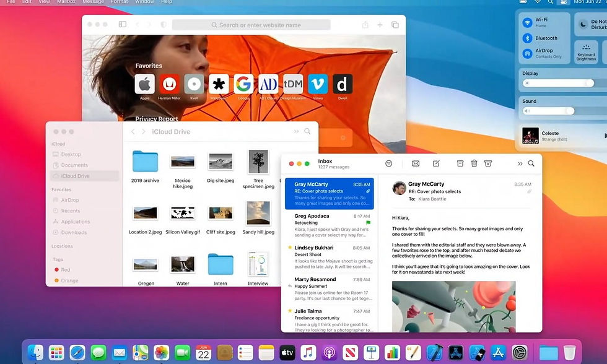This screenshot has height=364, width=607.
Task: Expand the overflow chevrons in Finder toolbar
Action: pos(296,131)
